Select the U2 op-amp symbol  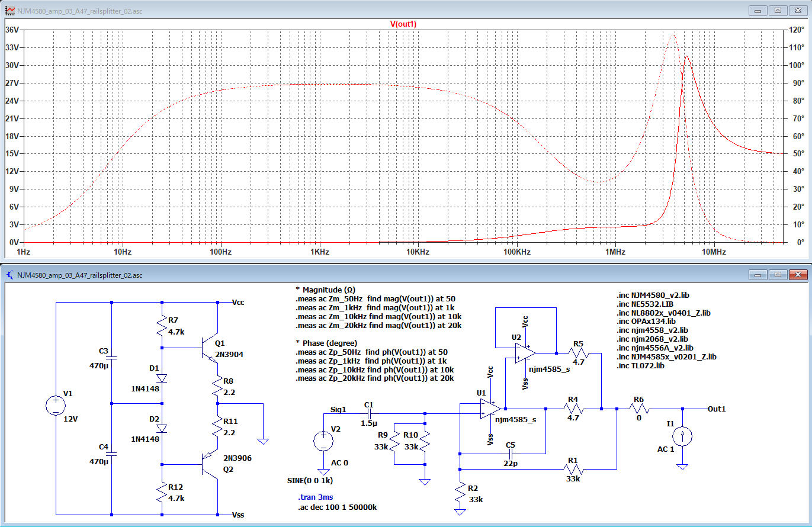click(525, 352)
